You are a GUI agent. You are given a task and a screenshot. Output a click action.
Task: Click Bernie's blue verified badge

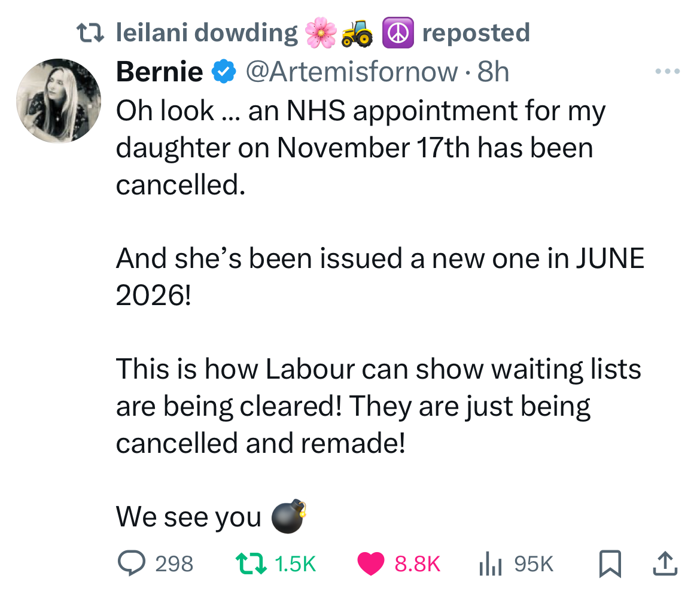point(223,71)
